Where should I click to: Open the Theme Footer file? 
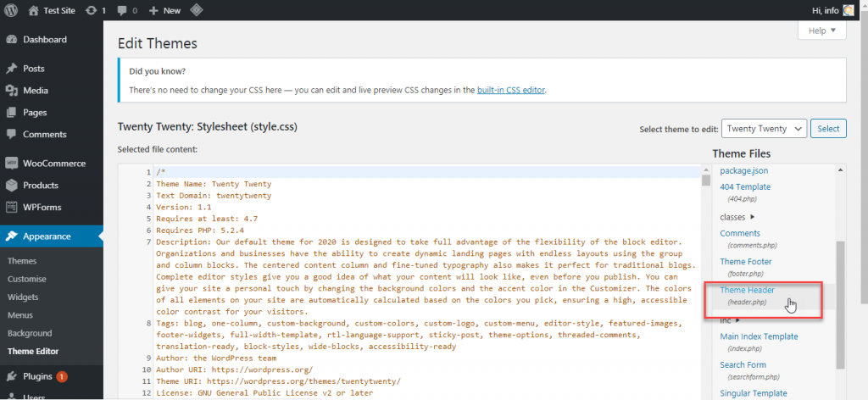[746, 261]
